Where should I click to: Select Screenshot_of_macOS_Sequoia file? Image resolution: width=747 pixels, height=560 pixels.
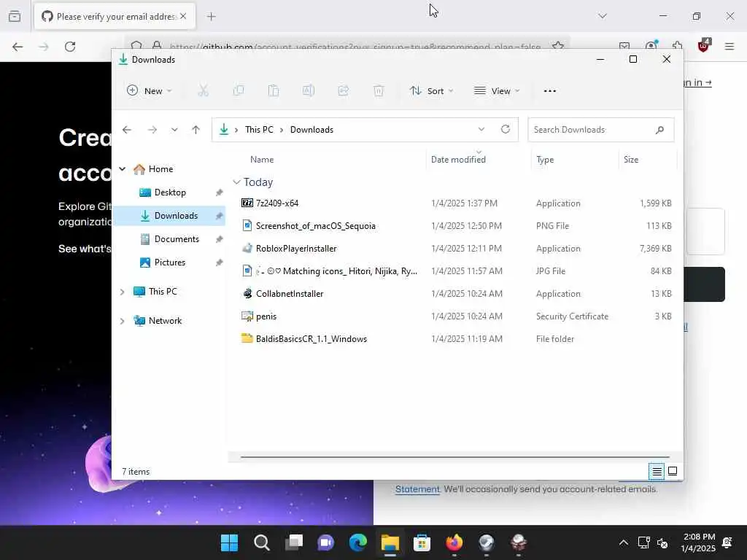click(315, 226)
